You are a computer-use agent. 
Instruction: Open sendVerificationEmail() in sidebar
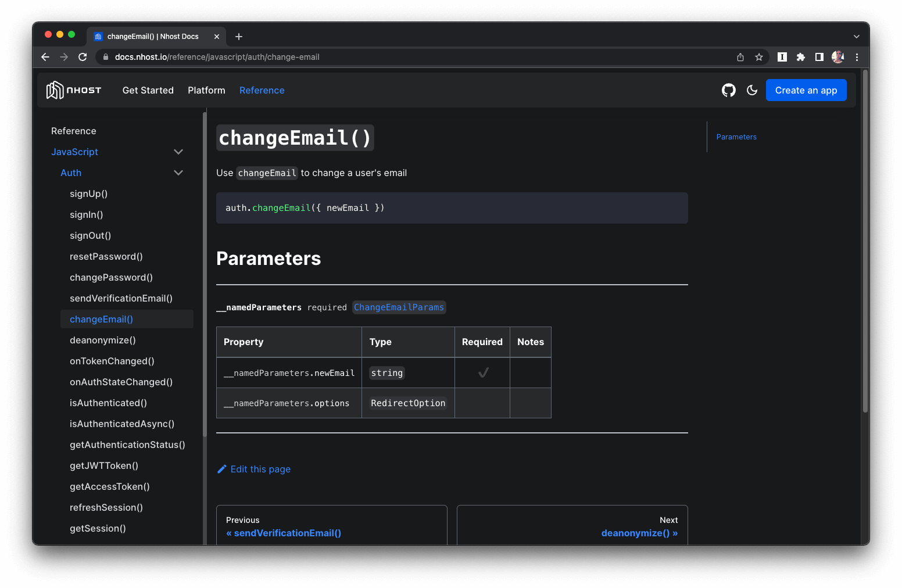(121, 298)
